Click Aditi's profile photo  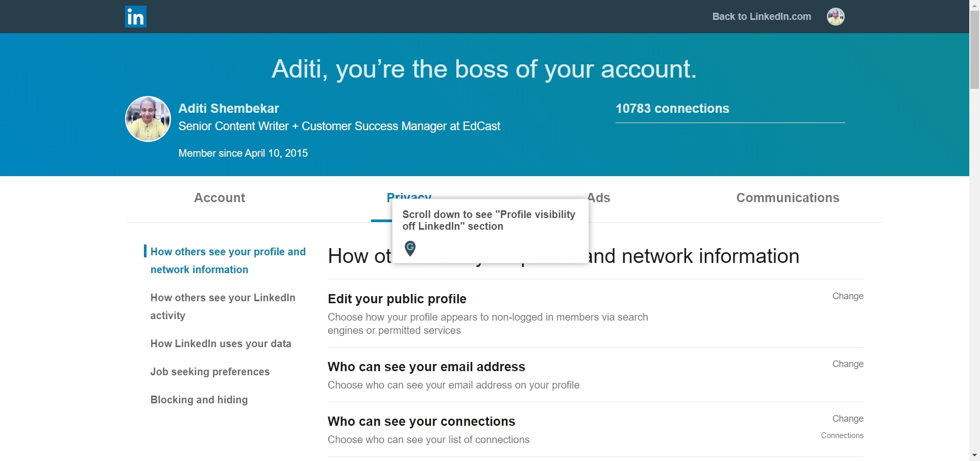(148, 118)
